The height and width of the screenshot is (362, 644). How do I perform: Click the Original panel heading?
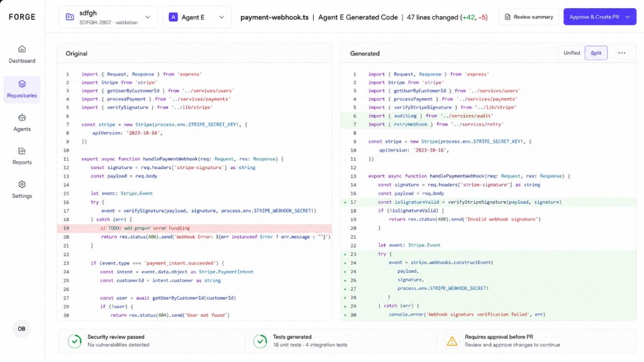click(76, 53)
